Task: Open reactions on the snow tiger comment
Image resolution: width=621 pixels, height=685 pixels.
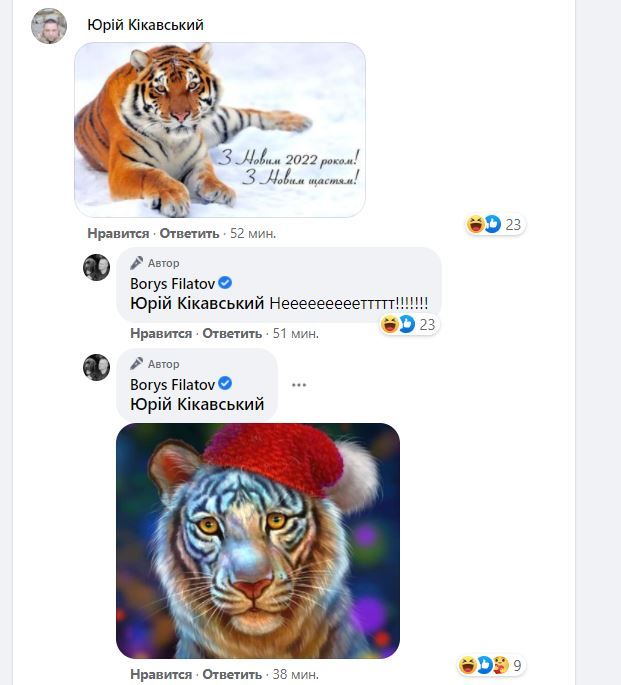Action: click(x=495, y=224)
